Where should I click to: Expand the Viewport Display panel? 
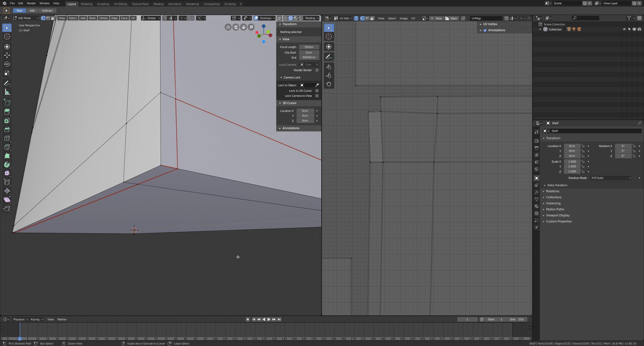558,215
